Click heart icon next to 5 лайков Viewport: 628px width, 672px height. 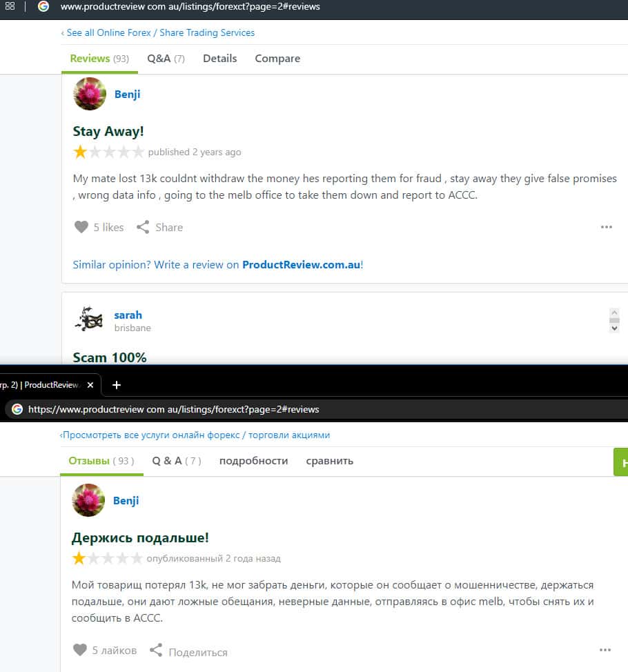tap(80, 650)
